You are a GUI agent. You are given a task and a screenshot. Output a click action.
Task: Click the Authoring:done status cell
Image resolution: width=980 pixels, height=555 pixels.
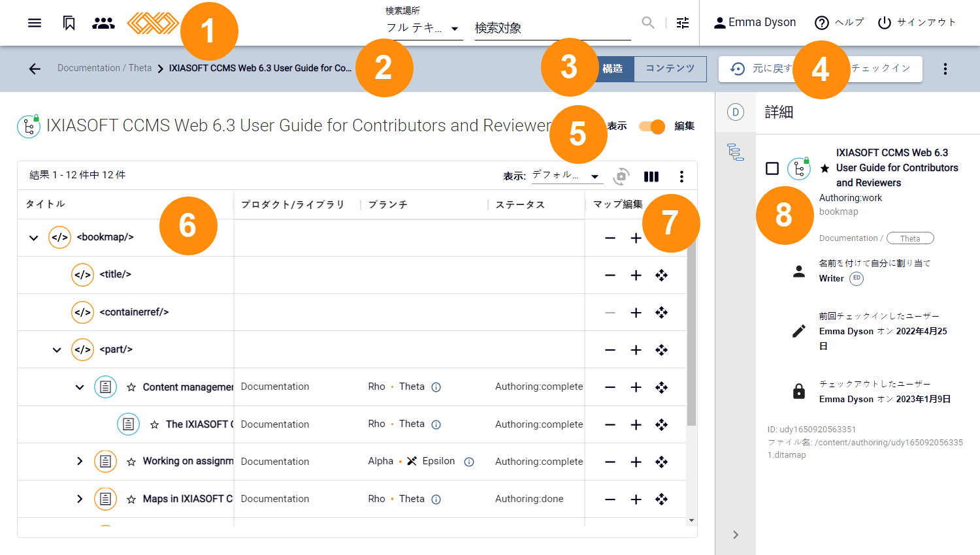529,499
